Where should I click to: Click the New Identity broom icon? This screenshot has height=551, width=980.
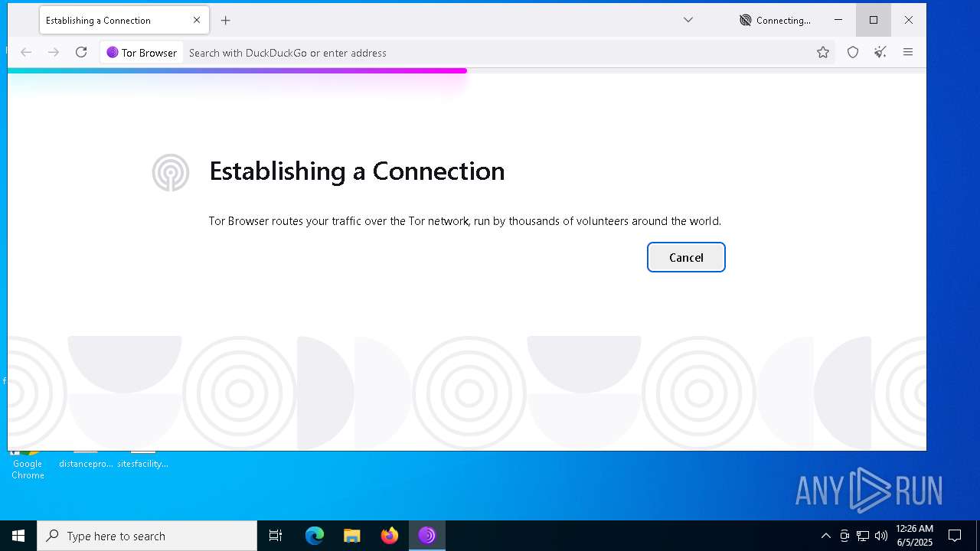(x=880, y=52)
